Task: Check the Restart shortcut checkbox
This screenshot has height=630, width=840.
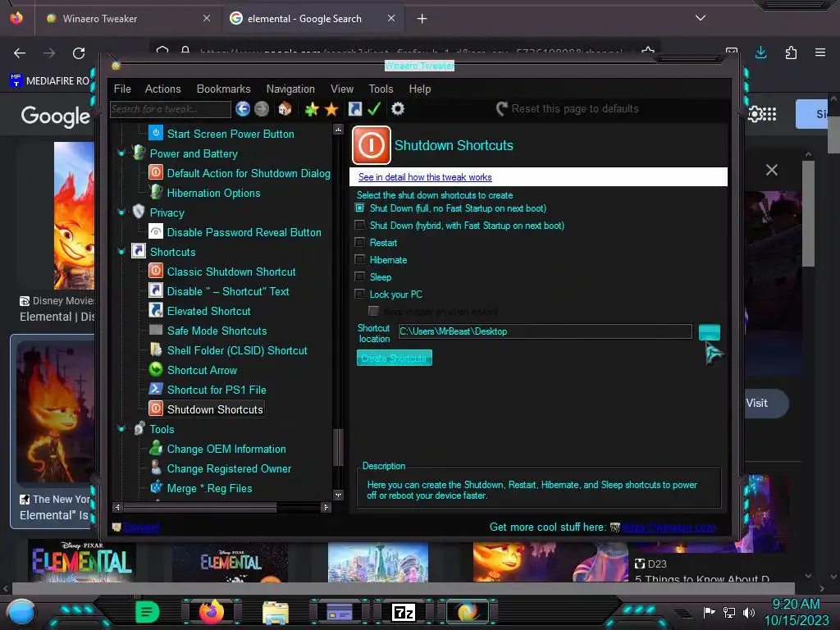Action: pos(359,242)
